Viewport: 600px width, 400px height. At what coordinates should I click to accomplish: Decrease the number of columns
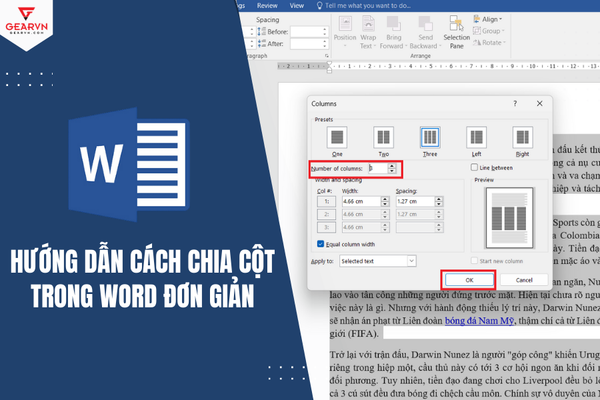391,171
